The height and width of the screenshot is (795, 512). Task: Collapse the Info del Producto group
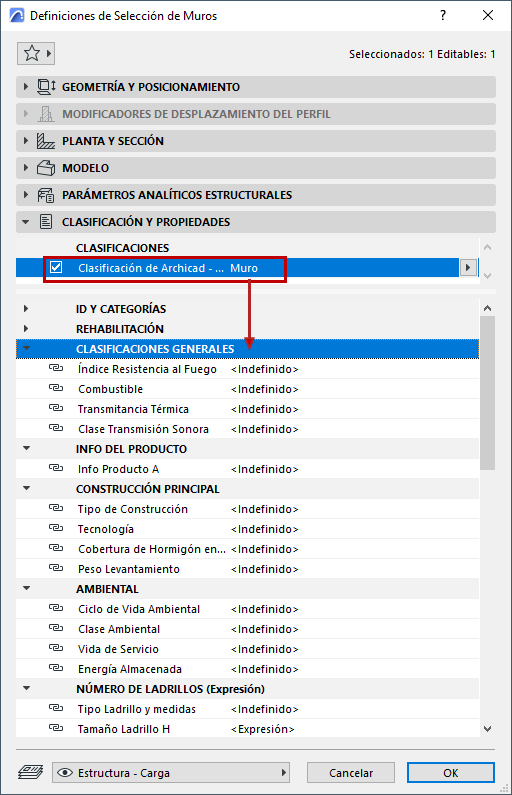pos(26,448)
